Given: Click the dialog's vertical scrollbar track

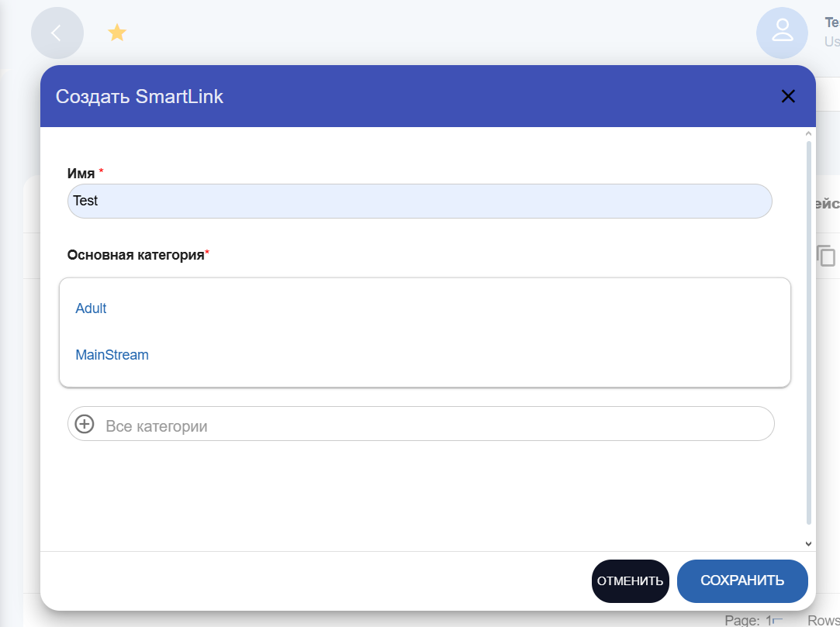Looking at the screenshot, I should coord(808,333).
